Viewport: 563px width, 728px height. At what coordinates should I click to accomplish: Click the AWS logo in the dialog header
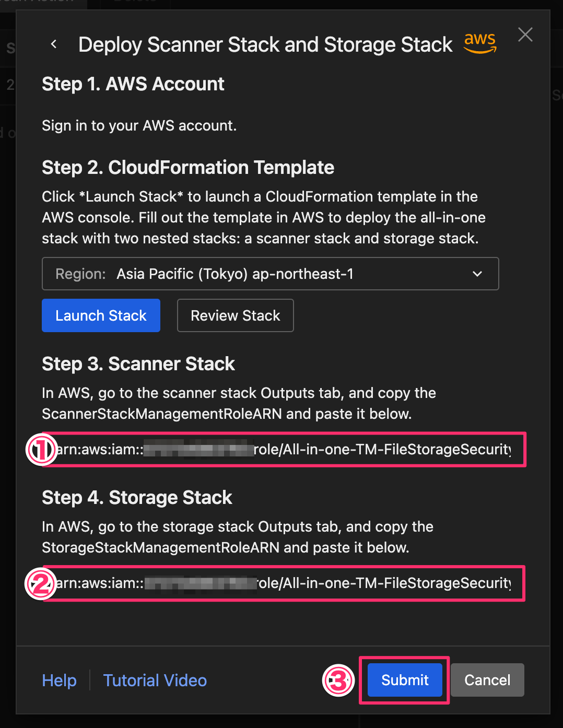point(479,43)
